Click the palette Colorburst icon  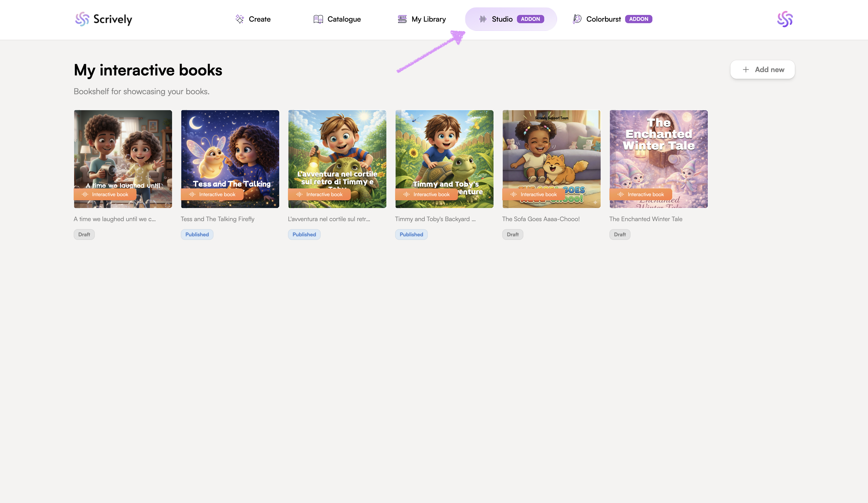(x=577, y=19)
